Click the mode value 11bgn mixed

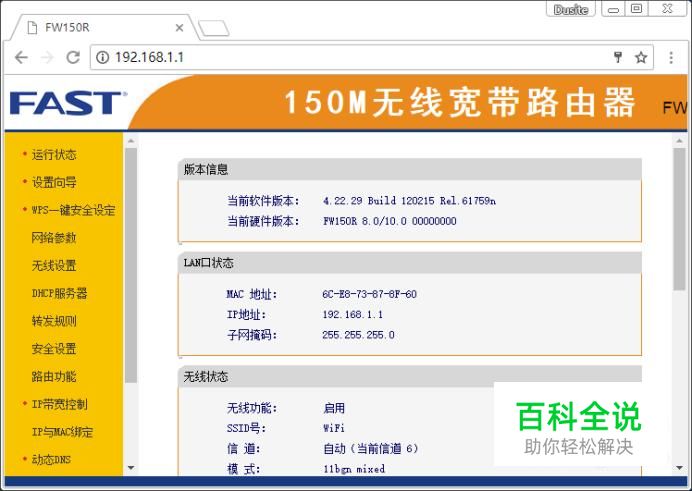[x=354, y=469]
